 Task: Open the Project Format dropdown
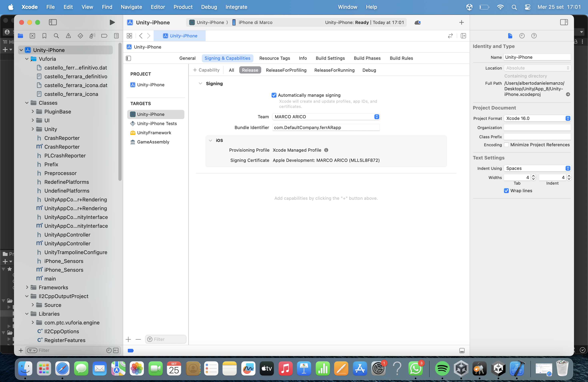[x=537, y=118]
